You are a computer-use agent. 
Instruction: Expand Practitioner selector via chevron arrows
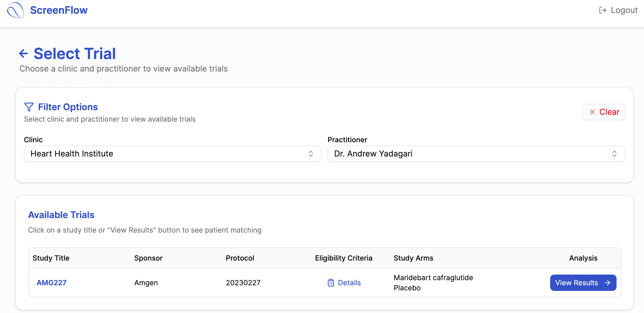pos(614,154)
